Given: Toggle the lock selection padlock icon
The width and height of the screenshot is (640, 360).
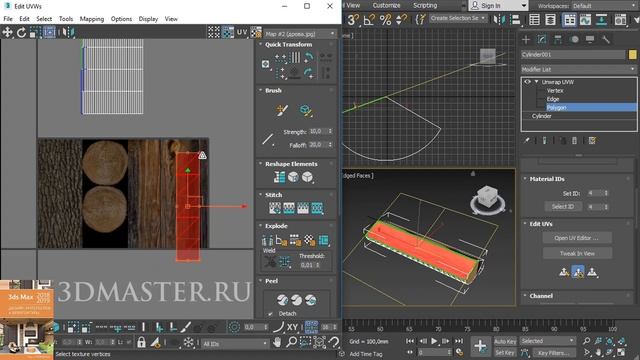Looking at the screenshot, I should click(141, 342).
